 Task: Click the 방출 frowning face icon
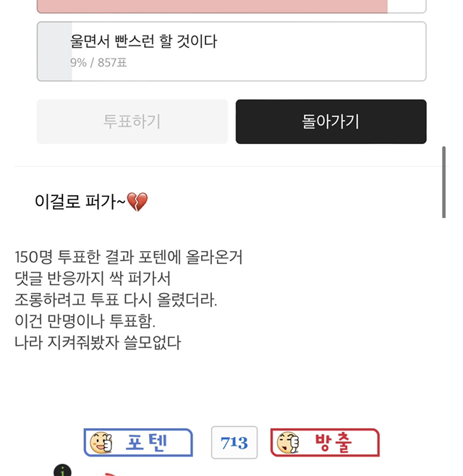coord(287,443)
